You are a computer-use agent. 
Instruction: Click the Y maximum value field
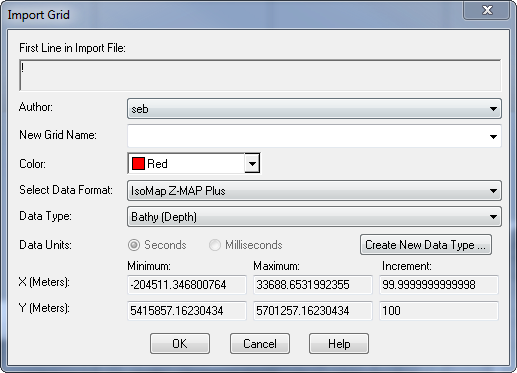(313, 311)
